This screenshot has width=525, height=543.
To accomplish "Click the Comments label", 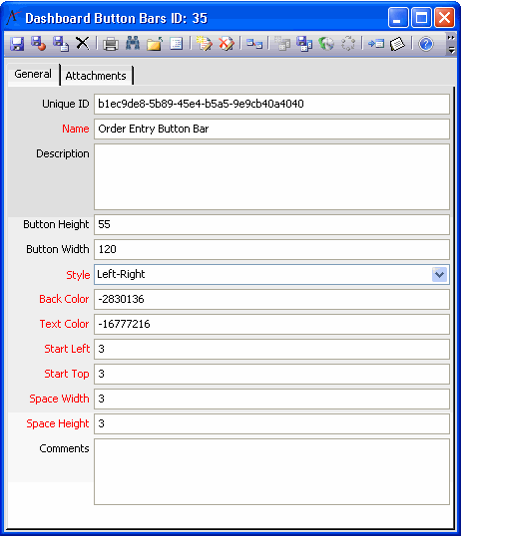I will coord(64,448).
